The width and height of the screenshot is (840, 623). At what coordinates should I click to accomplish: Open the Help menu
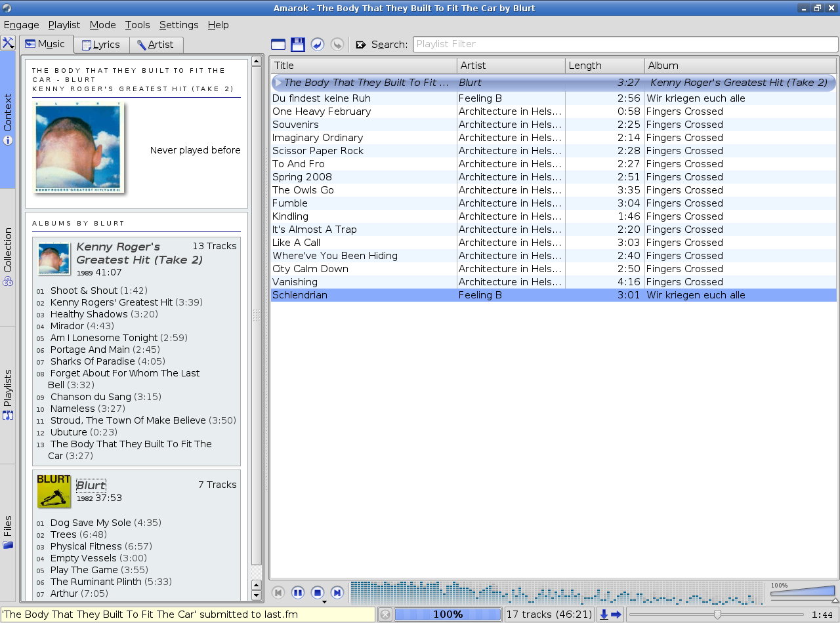(x=219, y=25)
